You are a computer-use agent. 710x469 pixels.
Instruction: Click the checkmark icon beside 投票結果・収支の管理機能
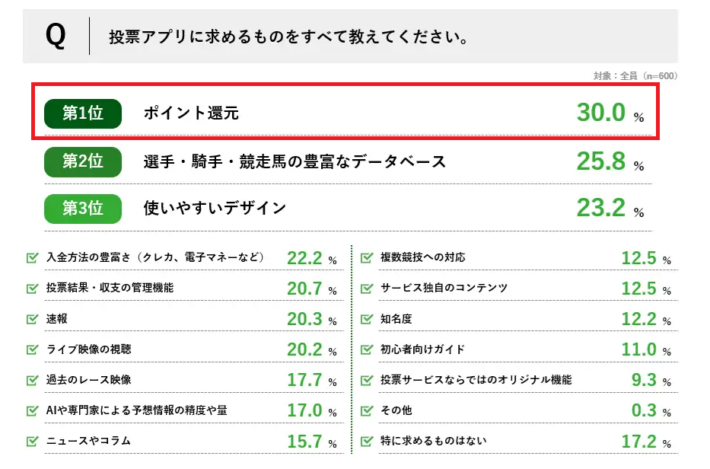tap(32, 288)
